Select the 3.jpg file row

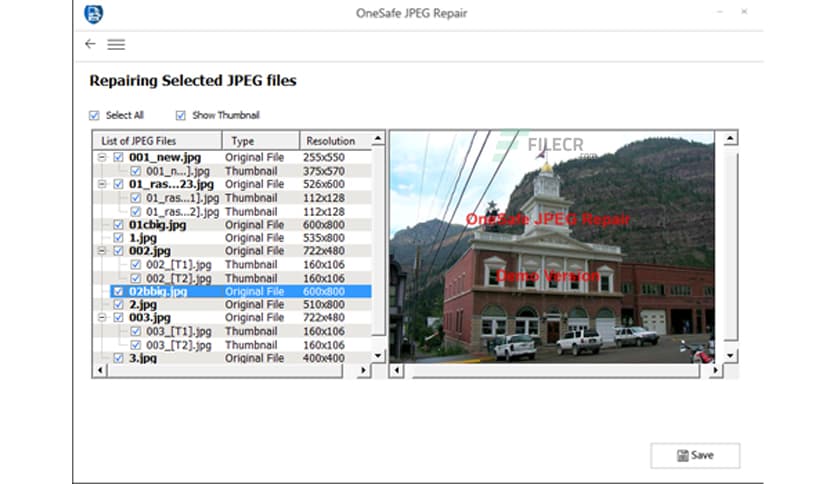coord(232,358)
